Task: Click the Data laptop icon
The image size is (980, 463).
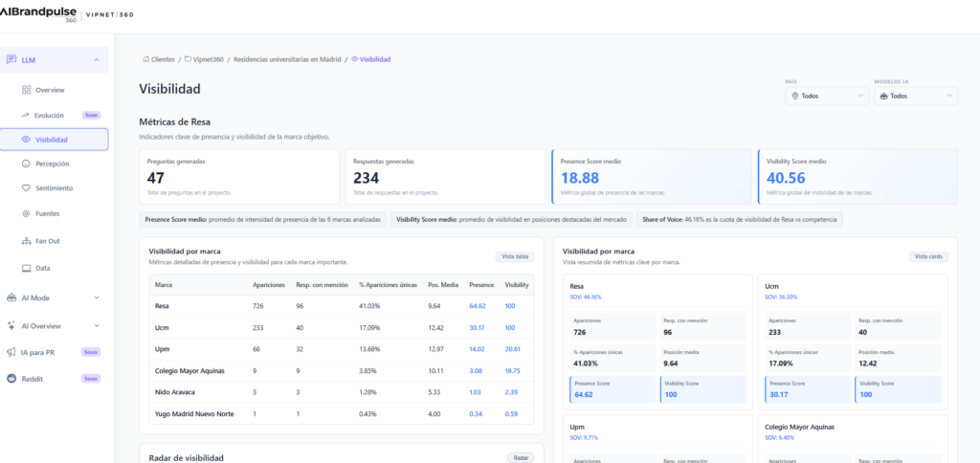Action: [26, 268]
